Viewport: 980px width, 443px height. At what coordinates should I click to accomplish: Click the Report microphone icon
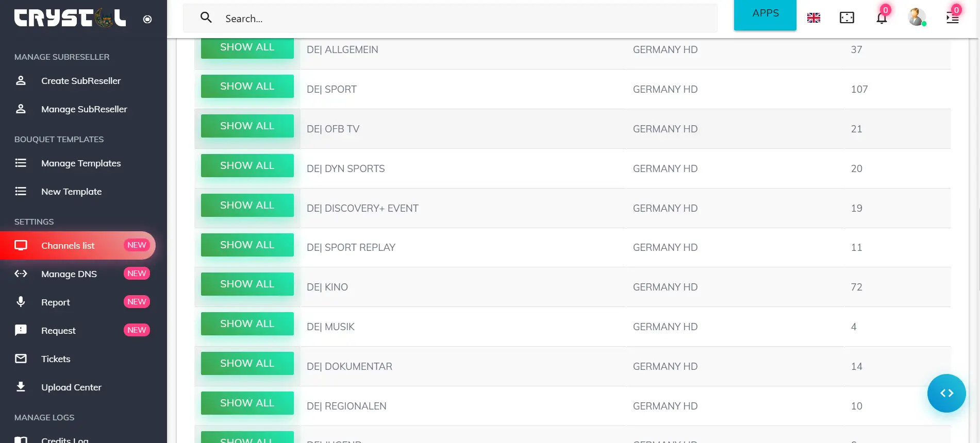21,302
